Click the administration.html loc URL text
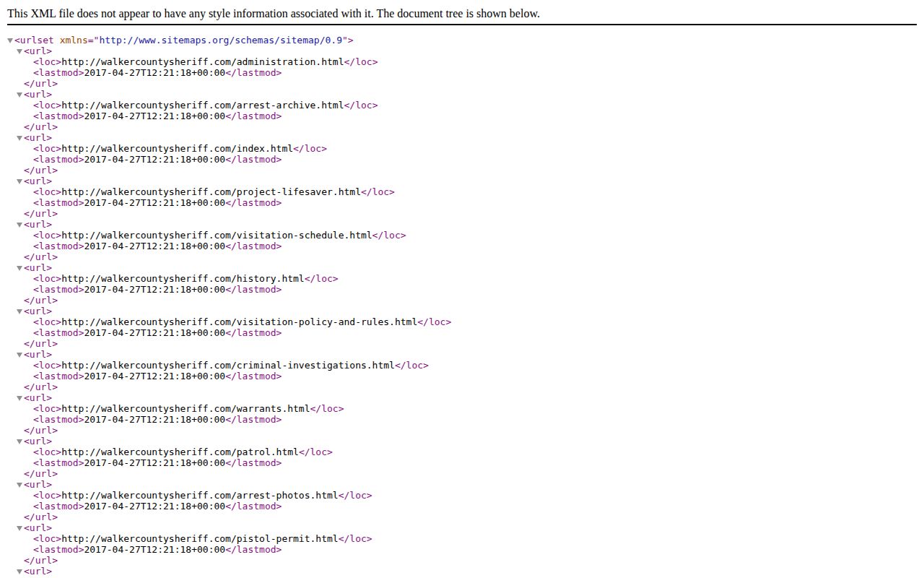Viewport: 924px width, 578px height. pyautogui.click(x=203, y=62)
